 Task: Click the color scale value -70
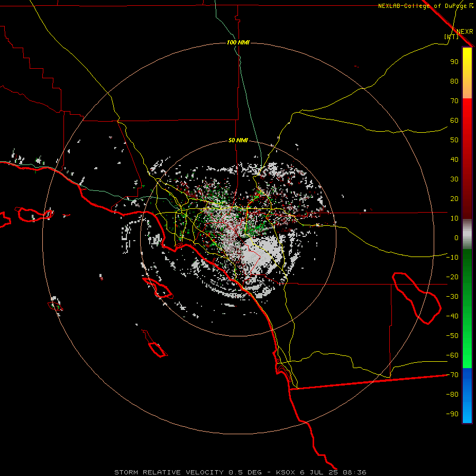click(452, 375)
